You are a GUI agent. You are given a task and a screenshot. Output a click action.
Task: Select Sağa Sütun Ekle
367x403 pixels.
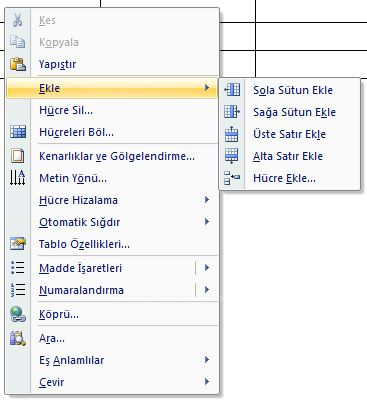289,112
